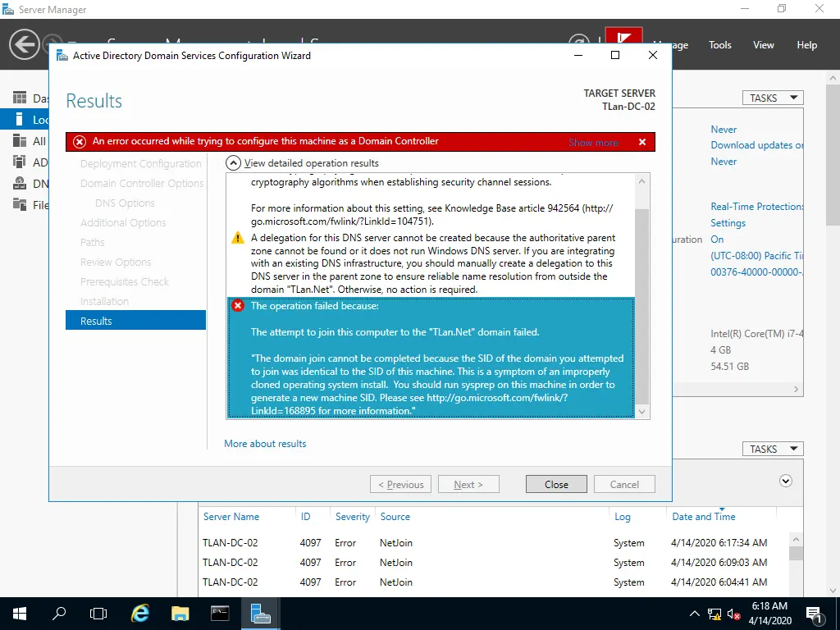Sort events by Severity column

tap(353, 517)
